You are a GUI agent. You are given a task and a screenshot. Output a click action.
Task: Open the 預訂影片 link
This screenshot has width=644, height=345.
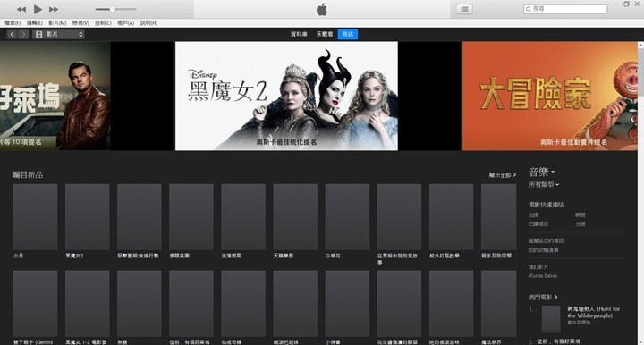(538, 267)
